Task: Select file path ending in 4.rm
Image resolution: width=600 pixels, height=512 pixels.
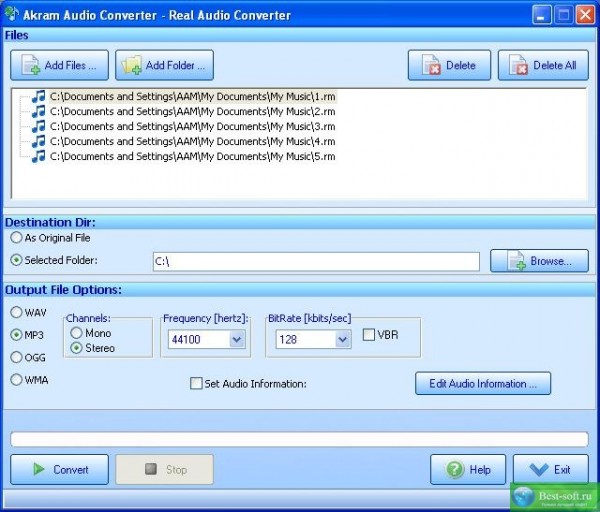Action: pyautogui.click(x=193, y=141)
